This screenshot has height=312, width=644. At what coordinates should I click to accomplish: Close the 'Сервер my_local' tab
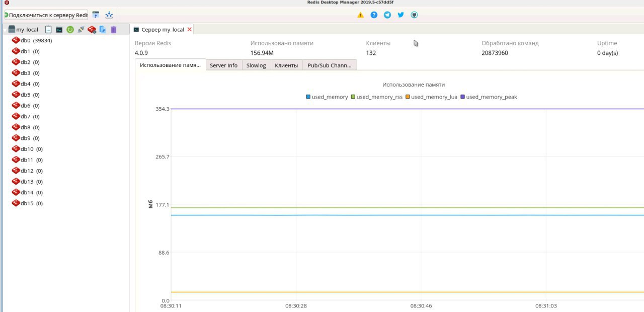190,30
